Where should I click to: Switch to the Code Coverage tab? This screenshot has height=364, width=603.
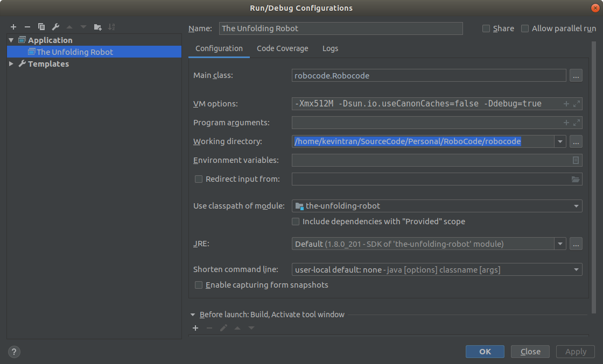(x=282, y=48)
